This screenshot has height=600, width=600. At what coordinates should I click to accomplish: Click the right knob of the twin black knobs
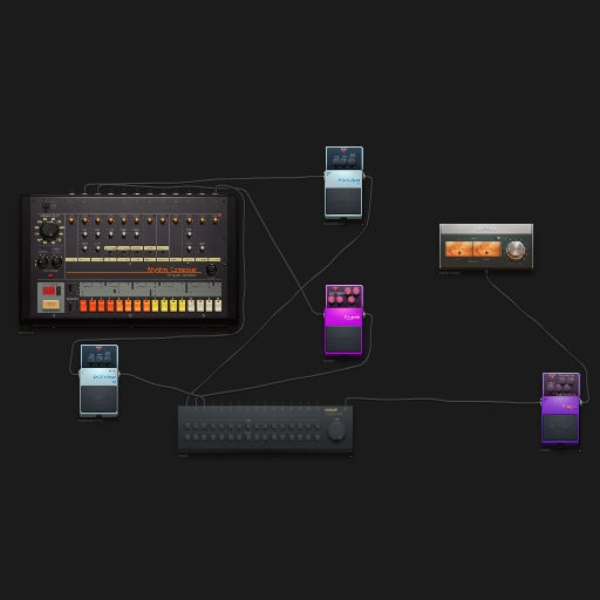tap(57, 262)
